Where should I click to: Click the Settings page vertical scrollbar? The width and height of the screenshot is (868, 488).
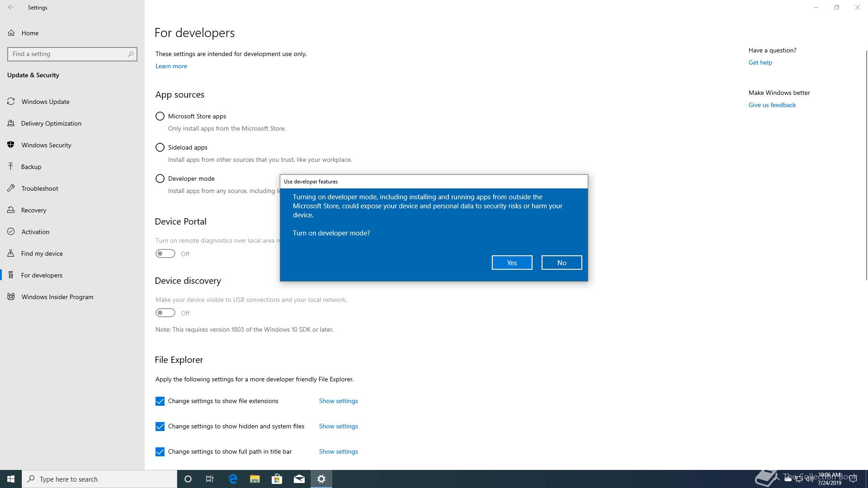[866, 165]
